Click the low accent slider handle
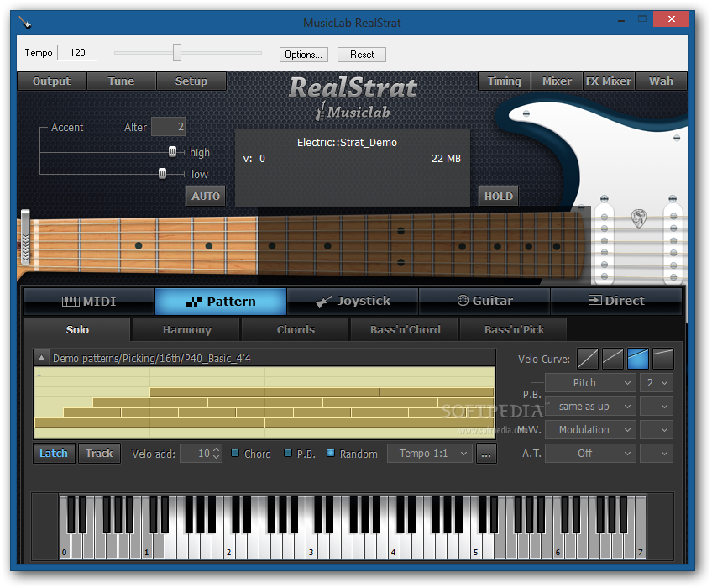The height and width of the screenshot is (588, 712). click(x=162, y=173)
